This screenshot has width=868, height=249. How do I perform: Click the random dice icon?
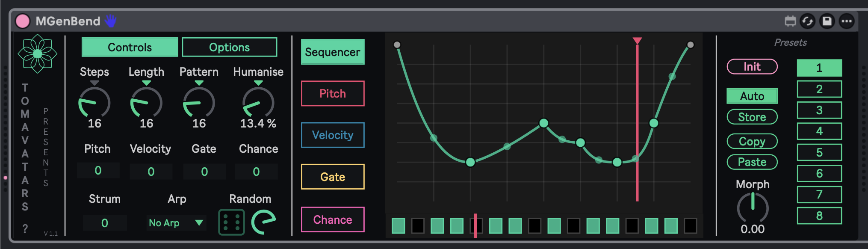pyautogui.click(x=231, y=222)
